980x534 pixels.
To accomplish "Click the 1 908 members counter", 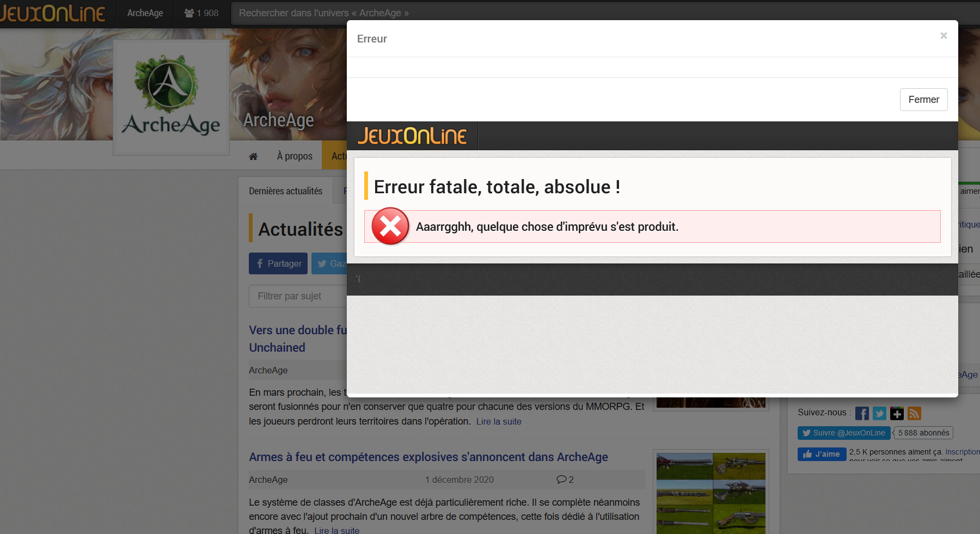I will (x=201, y=13).
